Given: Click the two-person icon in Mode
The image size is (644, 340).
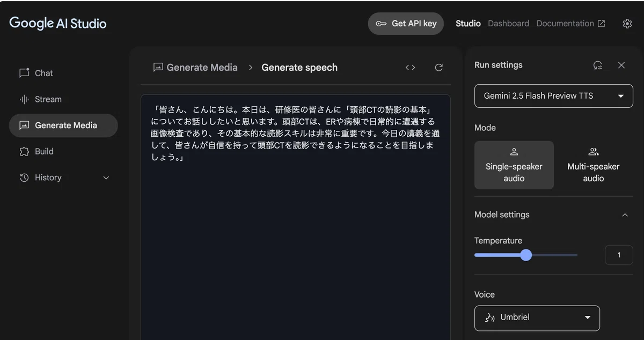Looking at the screenshot, I should click(x=594, y=152).
